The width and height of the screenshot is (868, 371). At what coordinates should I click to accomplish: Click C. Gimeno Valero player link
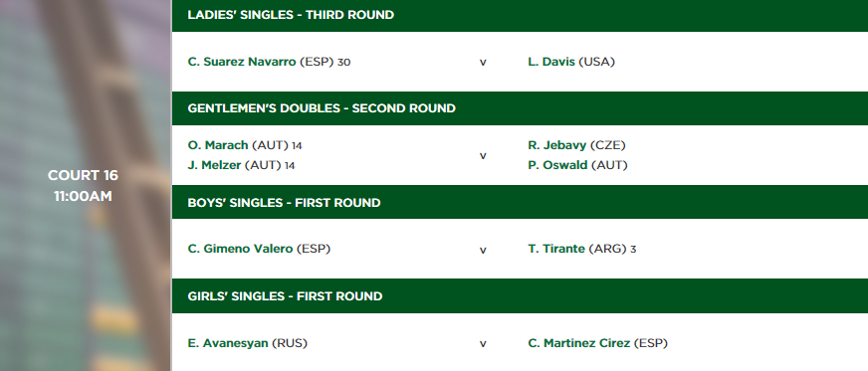coord(240,249)
